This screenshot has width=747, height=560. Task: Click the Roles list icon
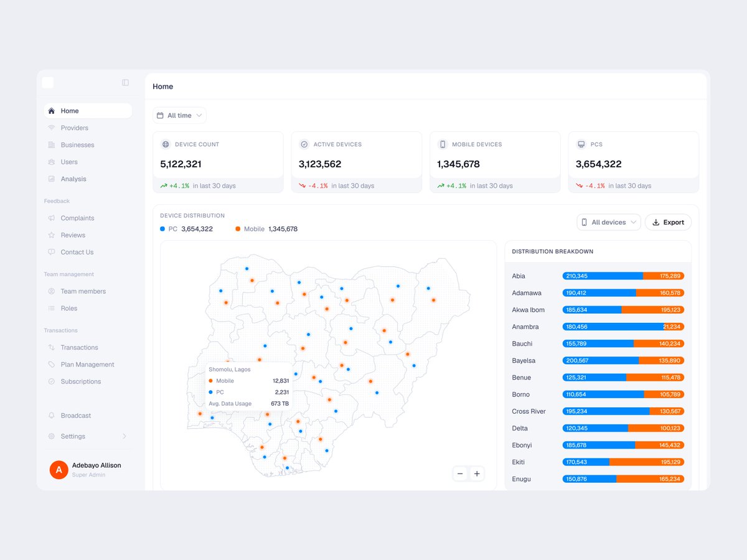pyautogui.click(x=52, y=308)
